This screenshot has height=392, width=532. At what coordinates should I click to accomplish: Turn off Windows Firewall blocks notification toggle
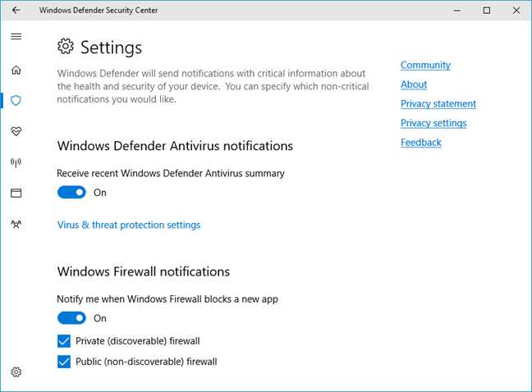[71, 318]
